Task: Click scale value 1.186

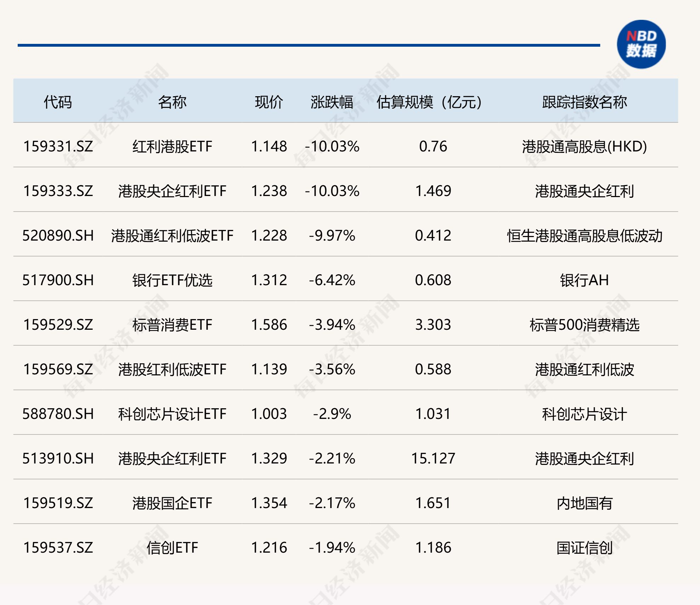Action: click(433, 548)
